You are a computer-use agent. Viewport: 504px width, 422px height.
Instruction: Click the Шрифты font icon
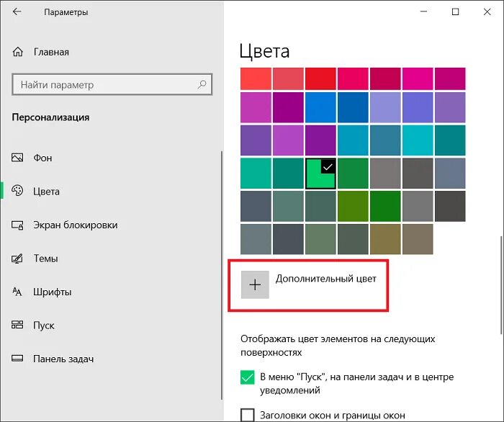pos(17,292)
